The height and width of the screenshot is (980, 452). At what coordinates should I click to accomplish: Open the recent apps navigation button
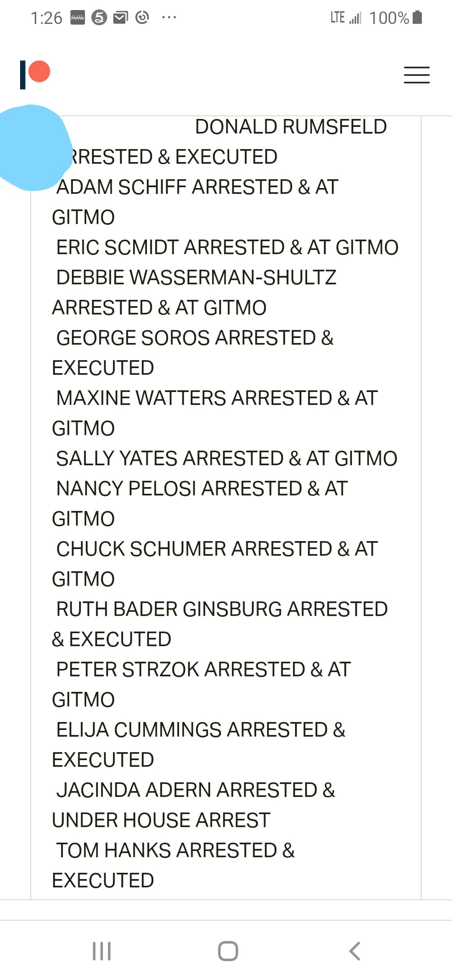(x=102, y=951)
